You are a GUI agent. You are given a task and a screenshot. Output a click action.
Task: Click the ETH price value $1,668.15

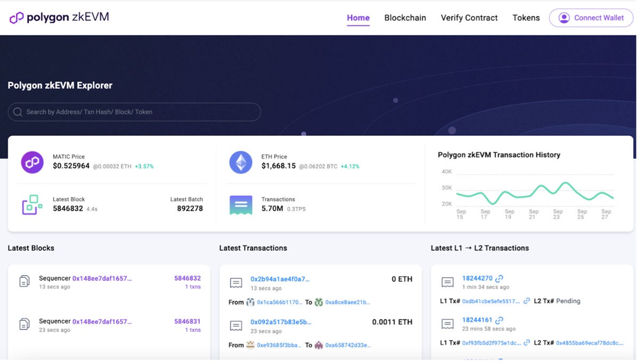tap(278, 166)
